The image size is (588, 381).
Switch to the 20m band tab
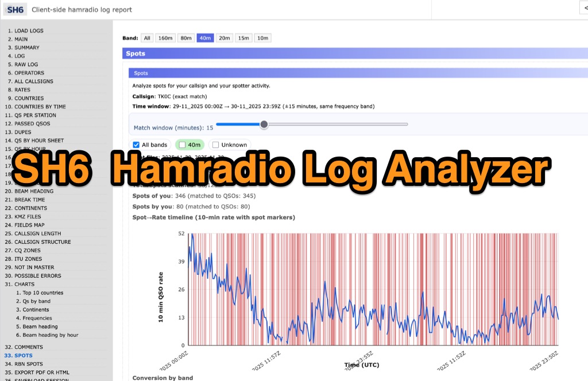[x=224, y=38]
